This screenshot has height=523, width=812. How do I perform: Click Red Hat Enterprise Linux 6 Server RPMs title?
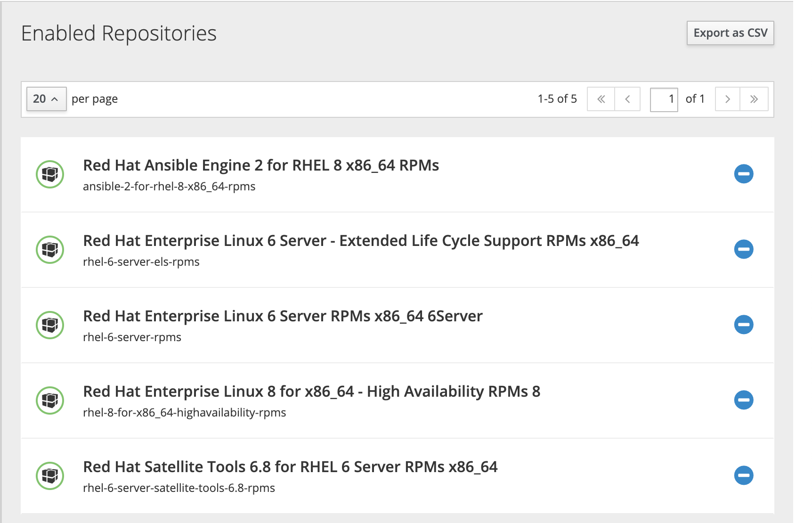[283, 316]
